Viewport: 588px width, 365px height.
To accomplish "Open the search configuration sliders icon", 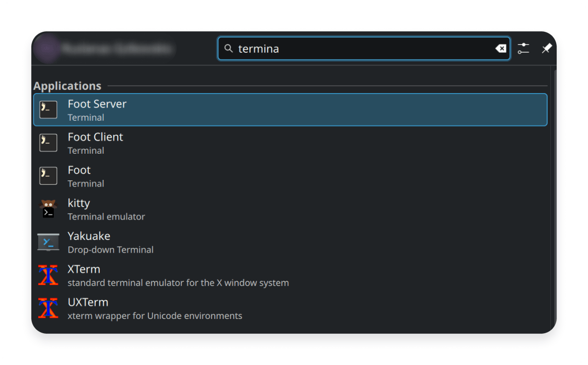I will 524,49.
